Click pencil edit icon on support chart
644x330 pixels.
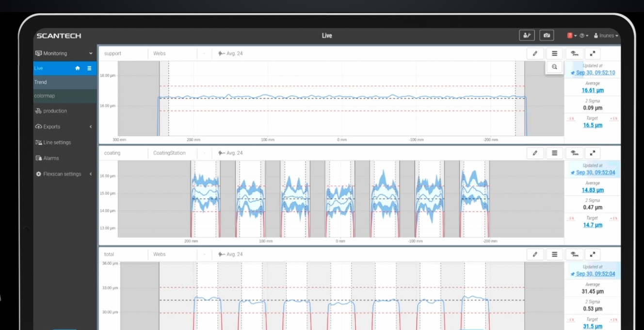coord(535,53)
